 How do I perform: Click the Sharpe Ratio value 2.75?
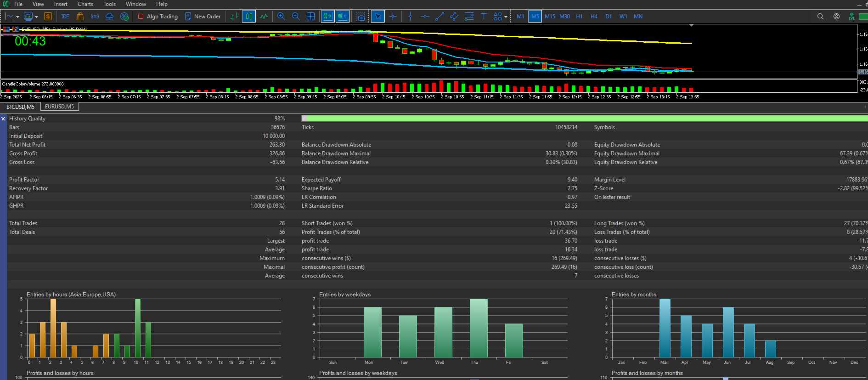pos(572,188)
